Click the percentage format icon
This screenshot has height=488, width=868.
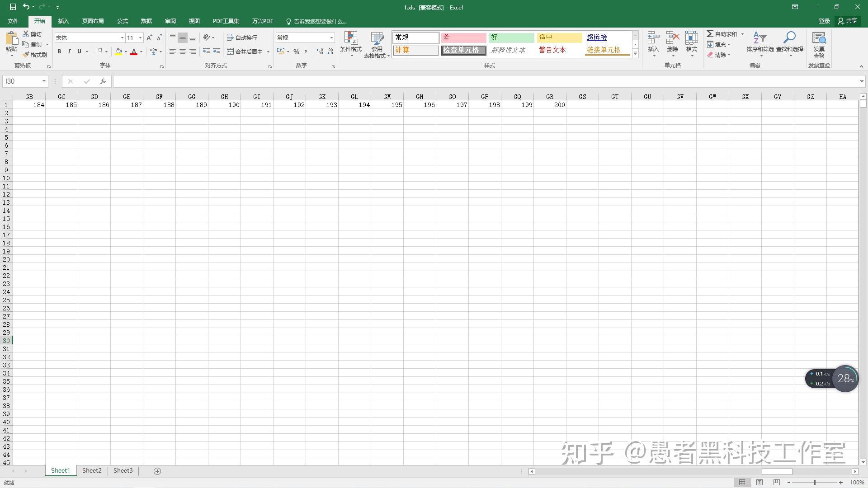tap(297, 52)
